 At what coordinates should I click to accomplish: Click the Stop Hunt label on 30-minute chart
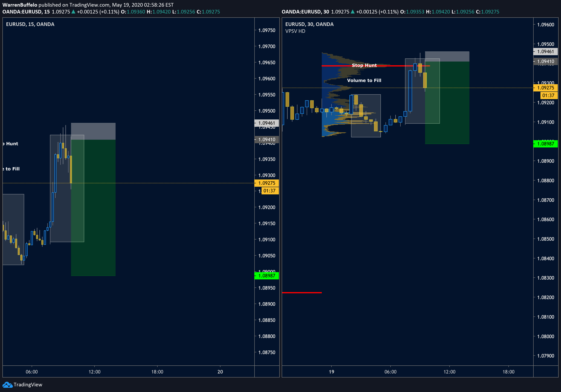click(x=364, y=65)
